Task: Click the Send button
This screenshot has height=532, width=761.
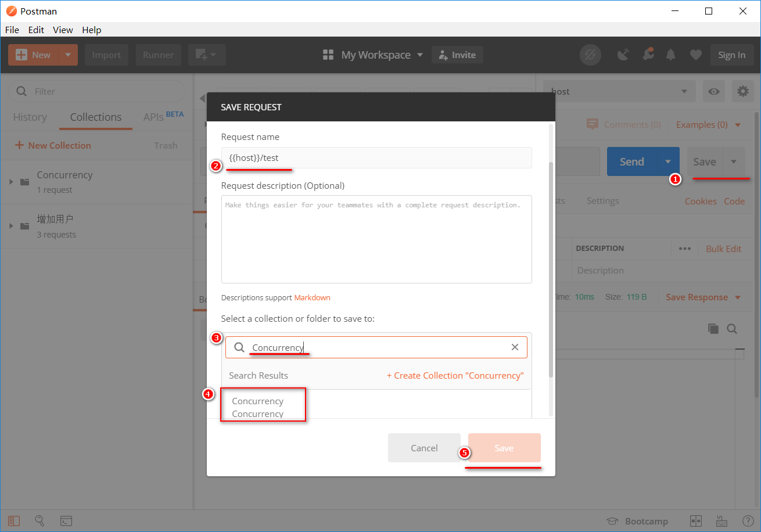Action: (632, 161)
